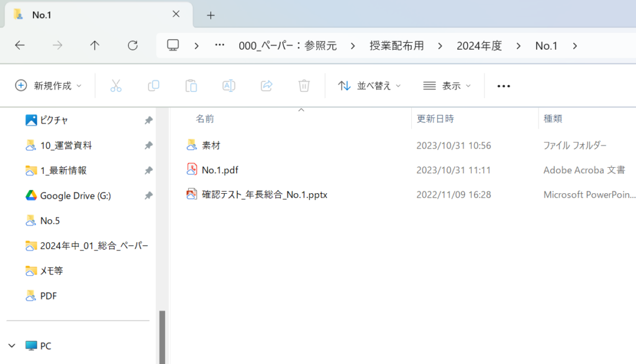This screenshot has width=636, height=364.
Task: Click the Rename icon in toolbar
Action: coord(229,86)
